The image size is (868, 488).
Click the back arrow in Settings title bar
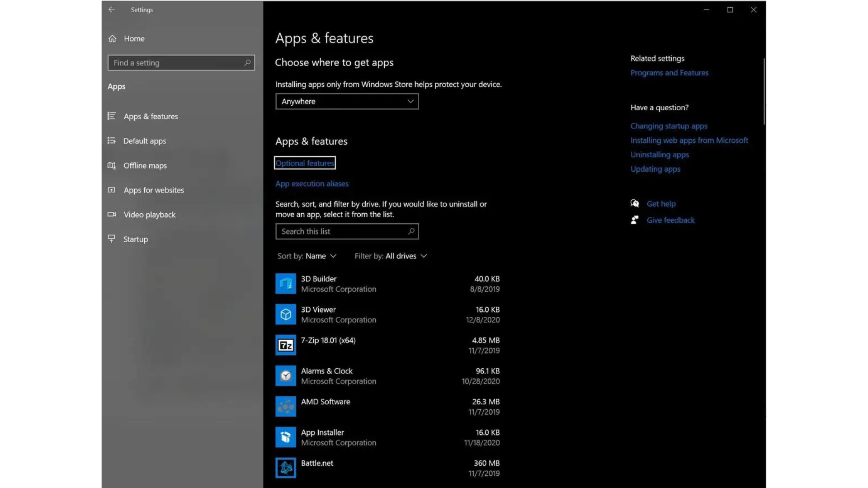(x=112, y=9)
